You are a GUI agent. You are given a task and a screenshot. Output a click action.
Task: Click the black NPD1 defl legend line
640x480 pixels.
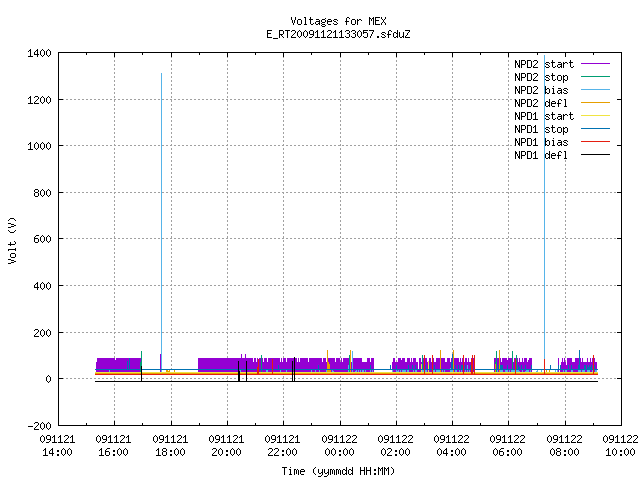point(596,155)
